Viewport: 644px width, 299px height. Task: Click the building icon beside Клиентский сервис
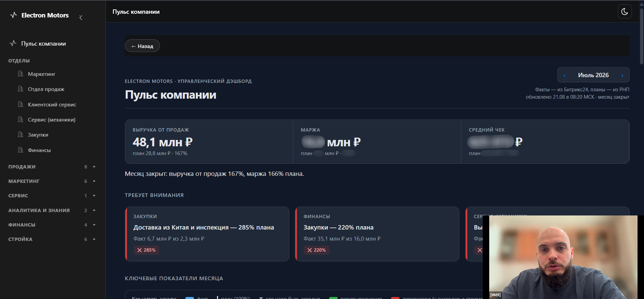pos(20,104)
